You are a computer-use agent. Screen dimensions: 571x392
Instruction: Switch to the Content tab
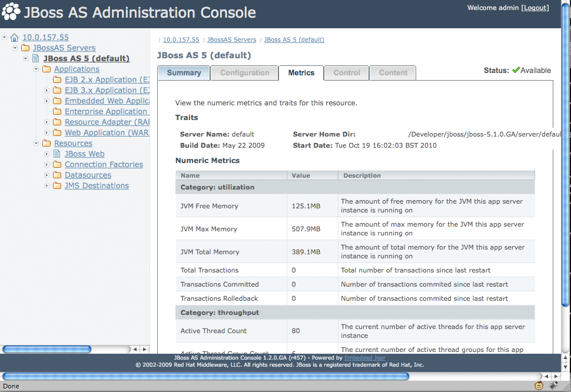(393, 73)
